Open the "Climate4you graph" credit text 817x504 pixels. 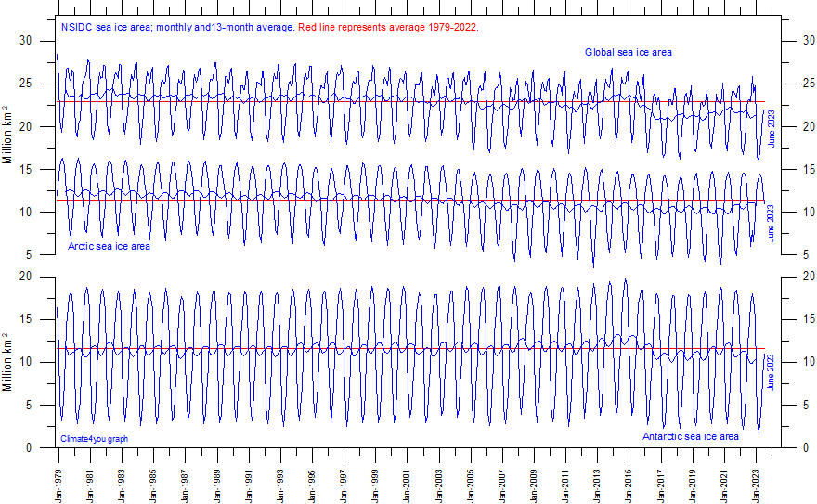pyautogui.click(x=95, y=439)
